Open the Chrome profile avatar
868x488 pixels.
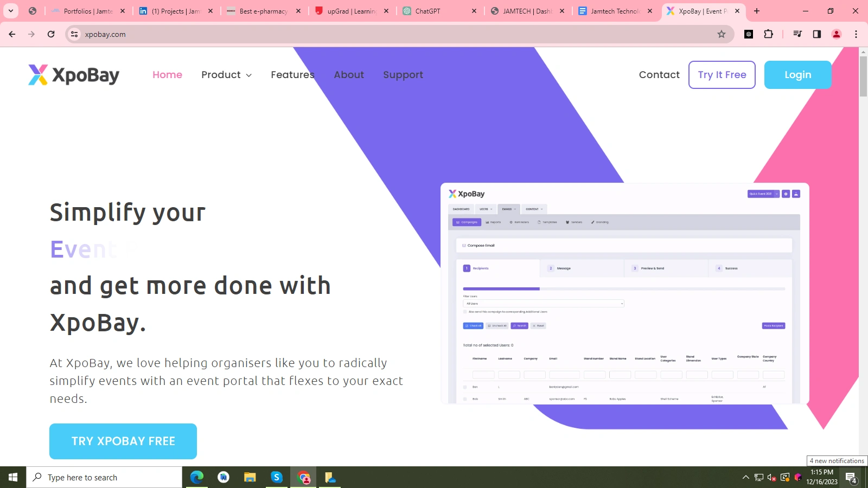pyautogui.click(x=837, y=34)
